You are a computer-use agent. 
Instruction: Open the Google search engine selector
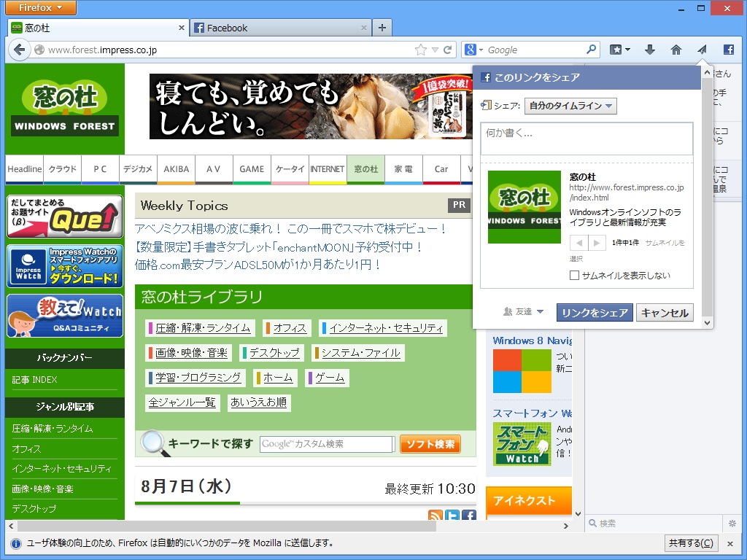click(x=473, y=50)
